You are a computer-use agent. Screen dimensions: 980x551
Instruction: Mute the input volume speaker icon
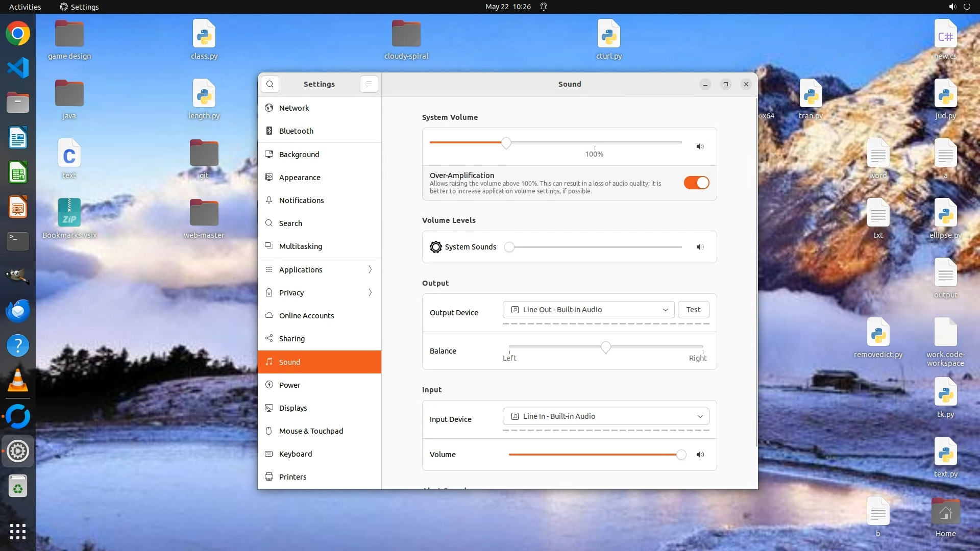coord(700,455)
